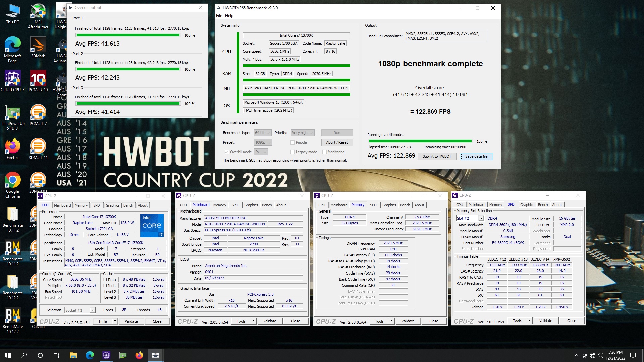Open Edge from the taskbar
Image resolution: width=644 pixels, height=362 pixels.
[x=90, y=355]
